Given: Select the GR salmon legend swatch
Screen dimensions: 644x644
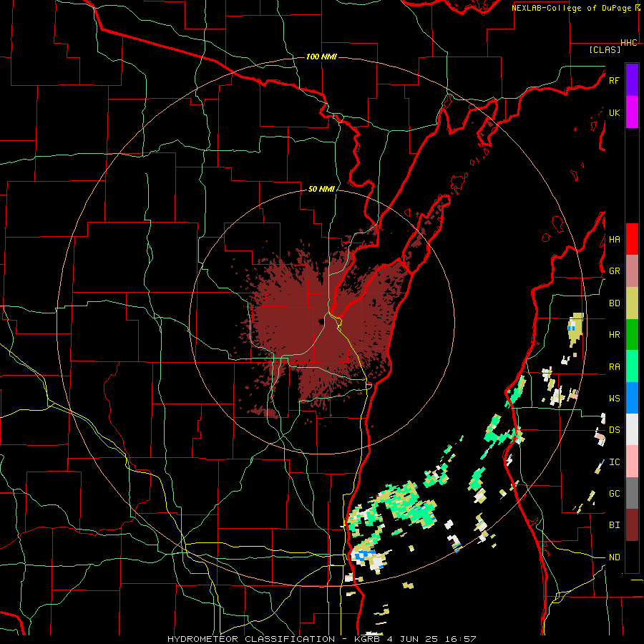Looking at the screenshot, I should tap(632, 271).
